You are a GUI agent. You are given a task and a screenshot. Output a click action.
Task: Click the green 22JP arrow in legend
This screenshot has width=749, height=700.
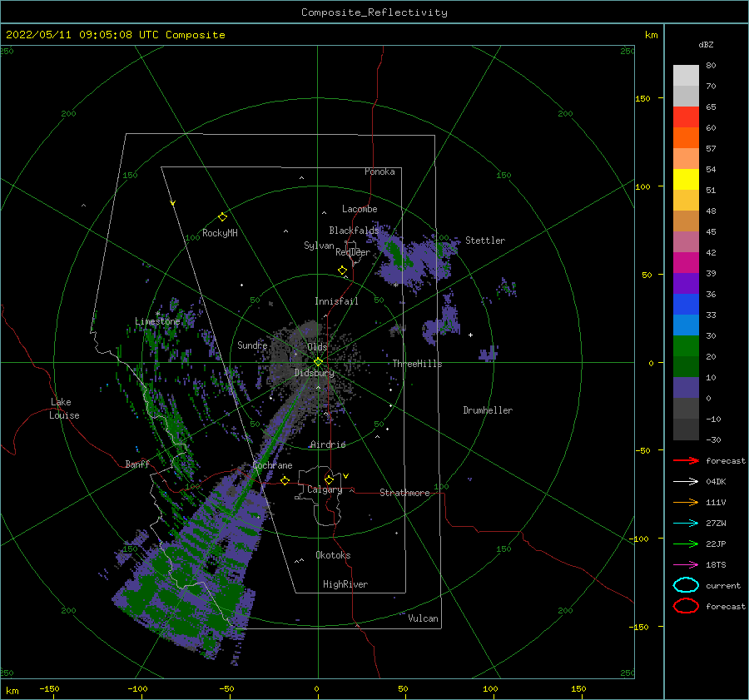686,544
